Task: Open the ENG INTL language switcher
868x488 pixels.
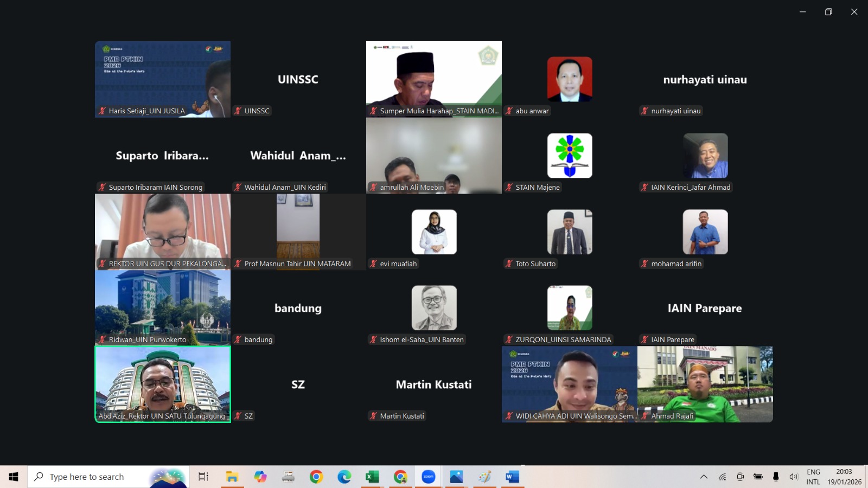Action: 813,477
